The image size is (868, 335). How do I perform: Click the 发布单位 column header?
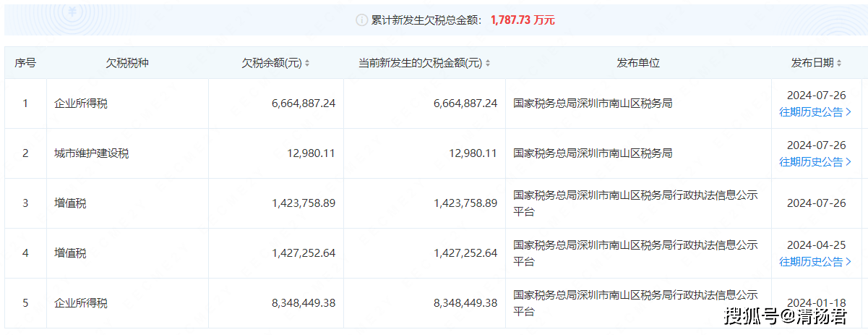pos(638,63)
